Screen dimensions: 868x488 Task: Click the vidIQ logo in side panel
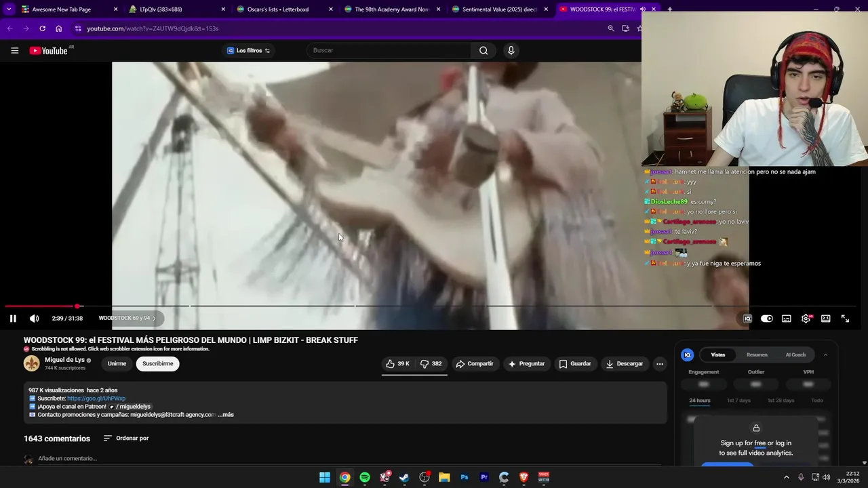point(687,354)
